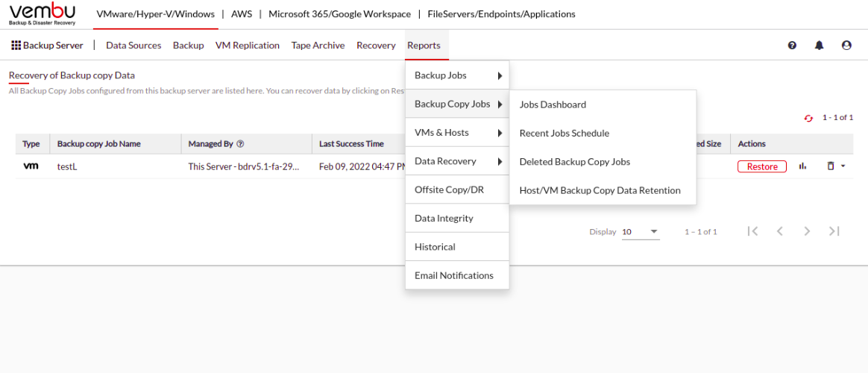Open Deleted Backup Copy Jobs report
This screenshot has width=868, height=373.
(603, 162)
